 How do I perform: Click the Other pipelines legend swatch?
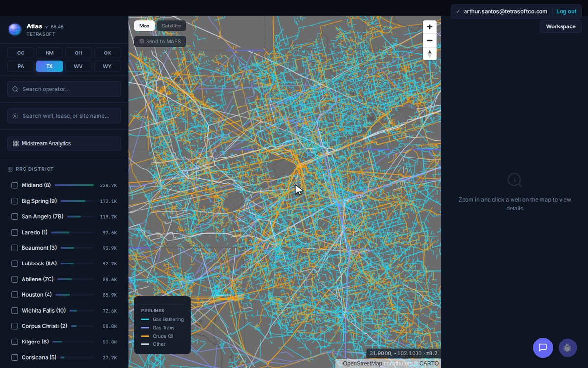[145, 344]
